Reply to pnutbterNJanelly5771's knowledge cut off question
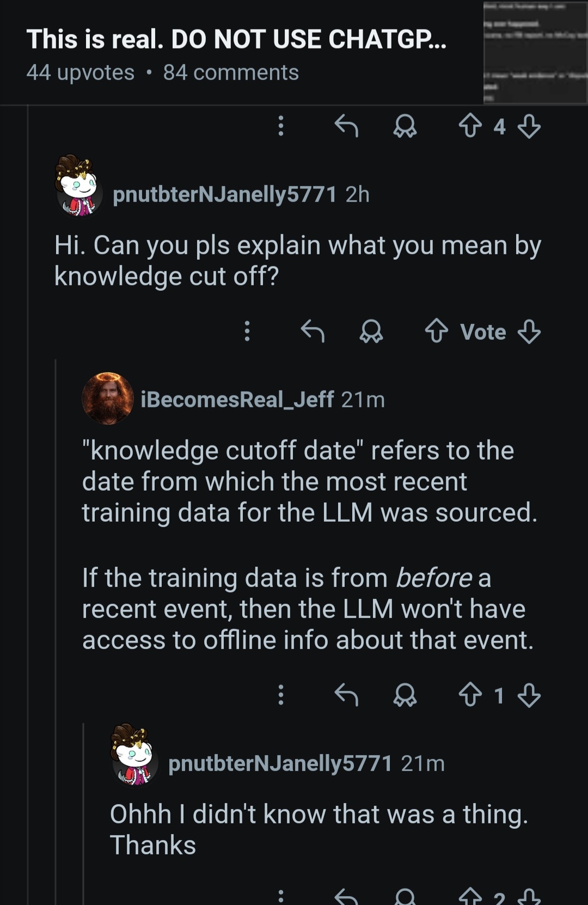Image resolution: width=588 pixels, height=905 pixels. (313, 331)
